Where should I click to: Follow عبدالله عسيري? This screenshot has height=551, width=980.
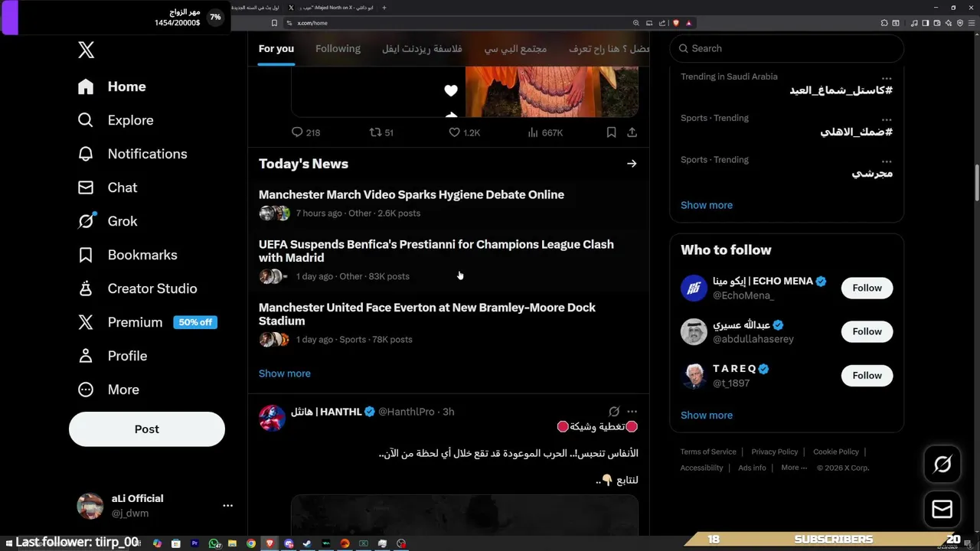pos(867,331)
